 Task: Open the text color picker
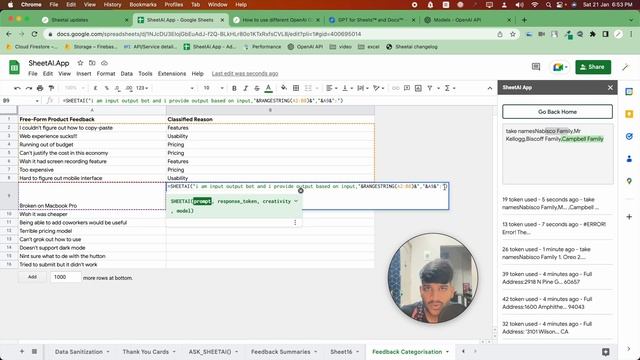268,88
